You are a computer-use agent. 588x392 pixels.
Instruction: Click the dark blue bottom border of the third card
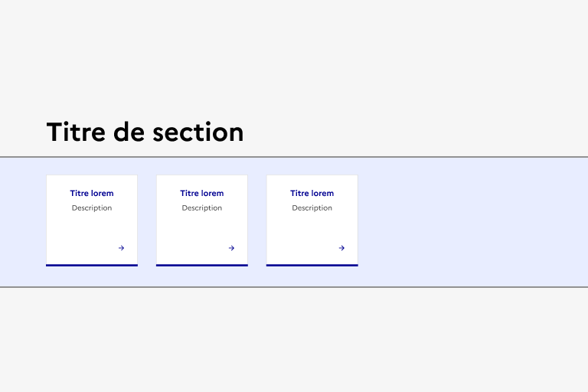[312, 265]
